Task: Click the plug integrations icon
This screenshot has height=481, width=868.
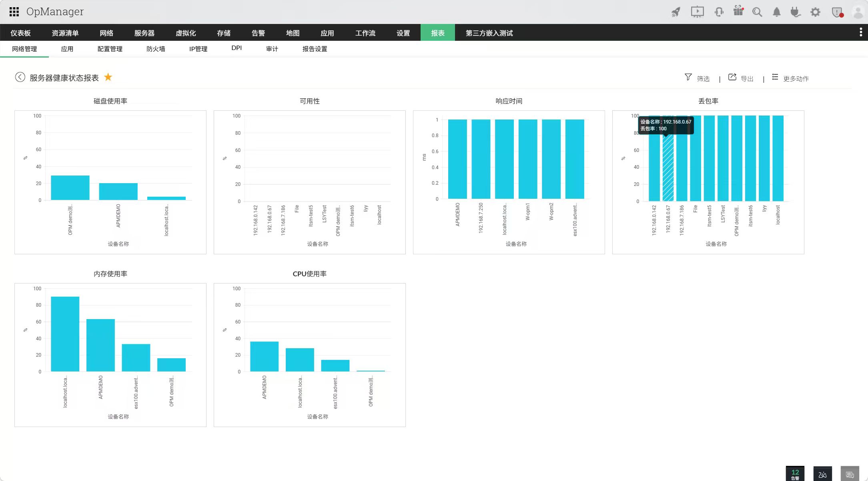Action: pyautogui.click(x=796, y=12)
